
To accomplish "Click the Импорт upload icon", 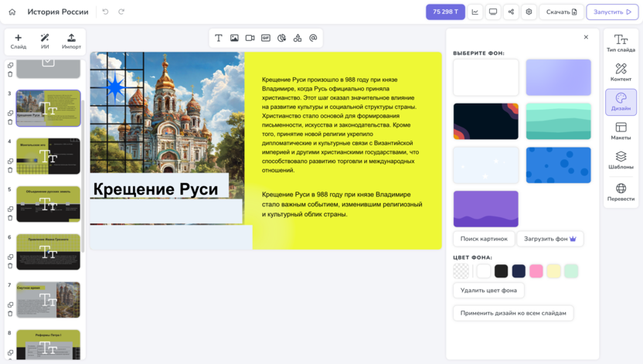I will click(x=71, y=42).
